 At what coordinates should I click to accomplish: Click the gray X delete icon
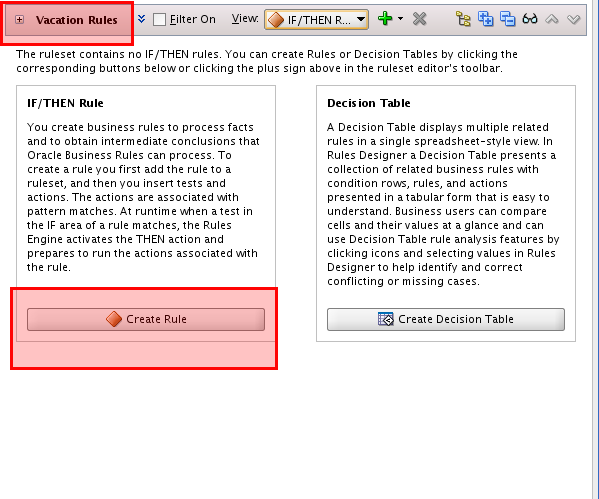click(419, 19)
